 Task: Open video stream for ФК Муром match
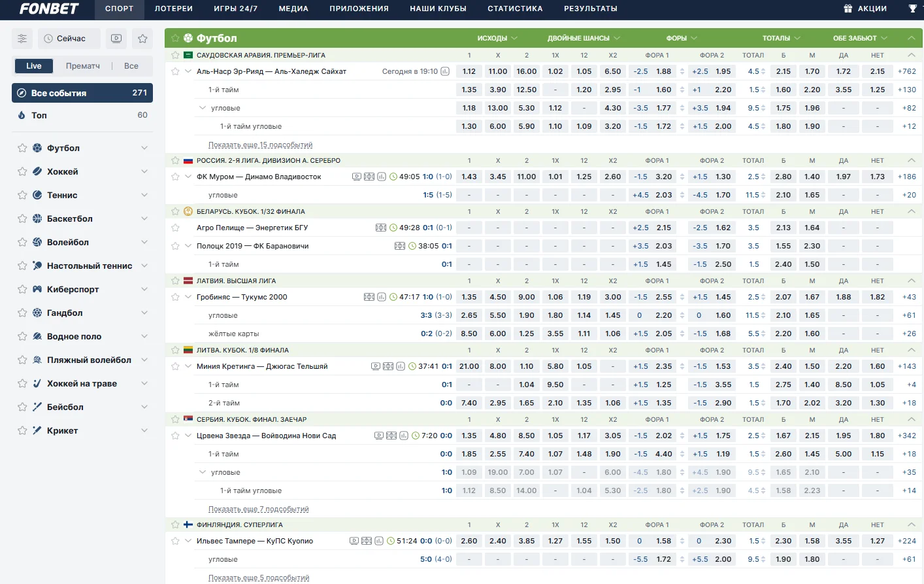click(x=357, y=177)
